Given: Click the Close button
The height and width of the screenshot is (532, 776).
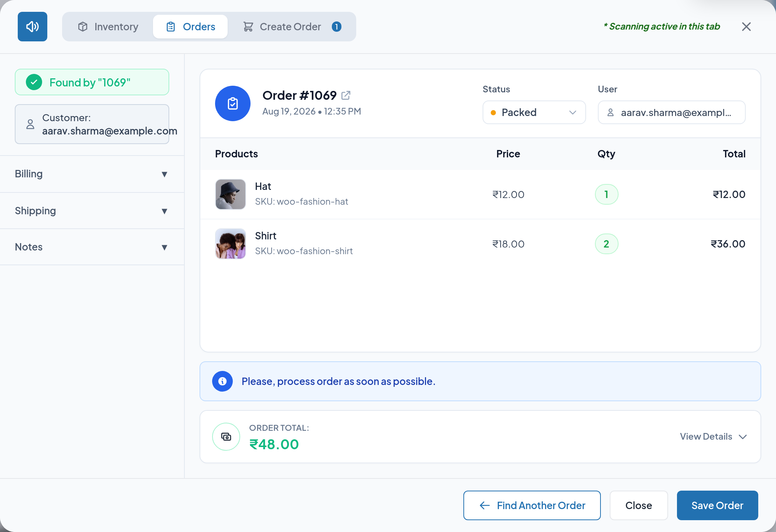Looking at the screenshot, I should pos(639,505).
